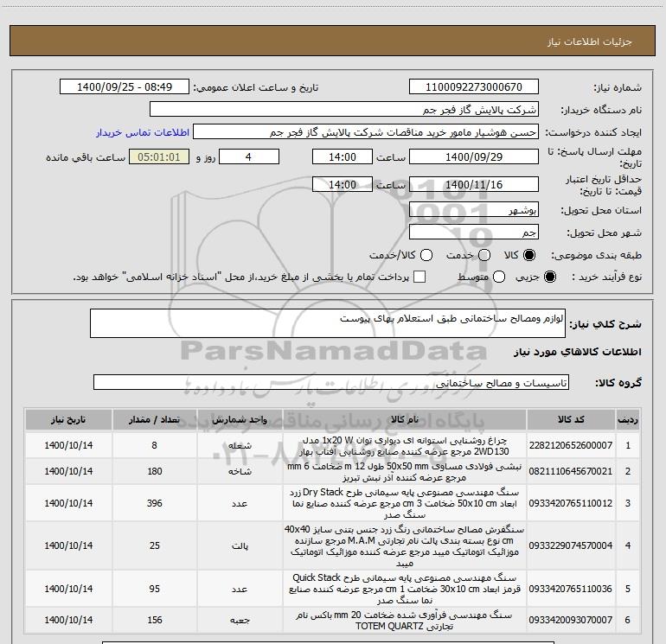Click the واحد شمارش column header
Image resolution: width=666 pixels, height=644 pixels.
(x=240, y=420)
